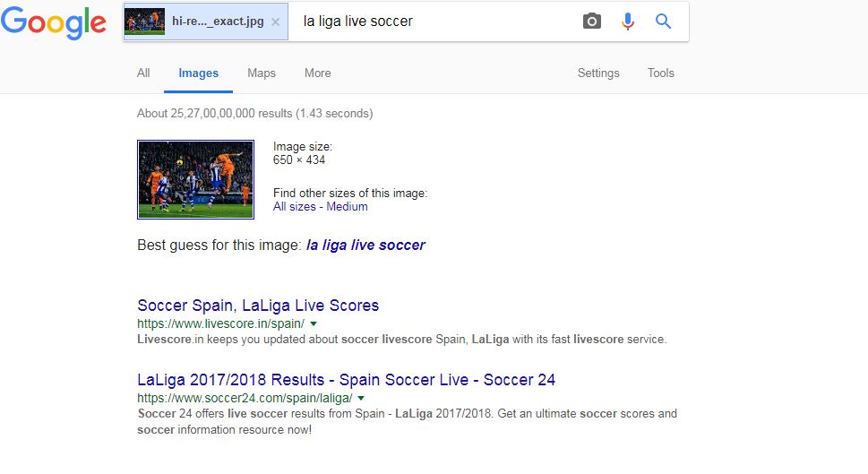Start voice search with the microphone
Screen dimensions: 868x474
(628, 22)
